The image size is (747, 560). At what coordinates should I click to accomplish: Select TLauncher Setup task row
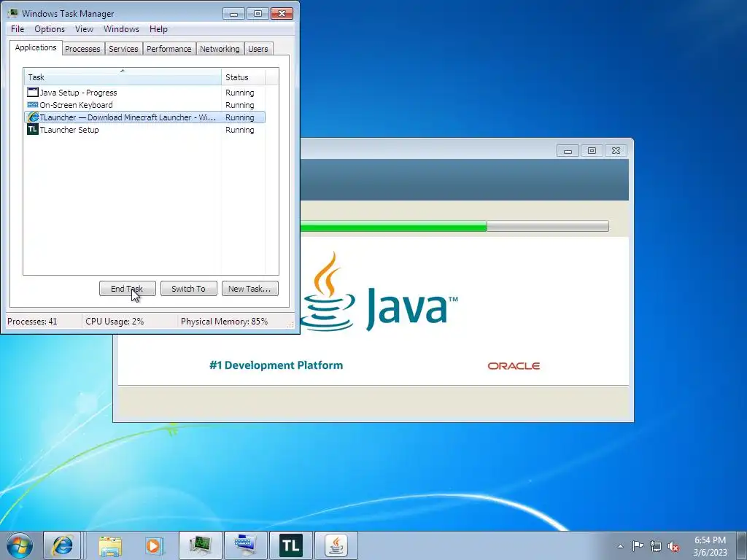(x=144, y=130)
